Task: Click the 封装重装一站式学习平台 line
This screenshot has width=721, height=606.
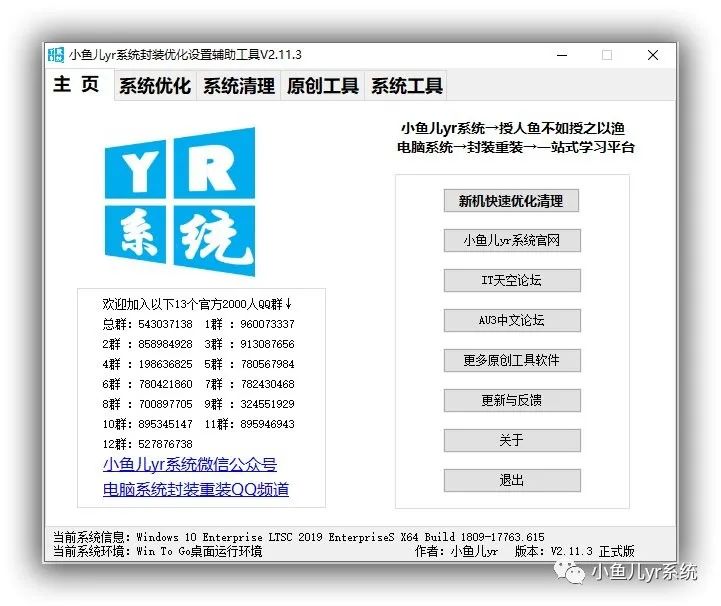Action: click(x=515, y=147)
